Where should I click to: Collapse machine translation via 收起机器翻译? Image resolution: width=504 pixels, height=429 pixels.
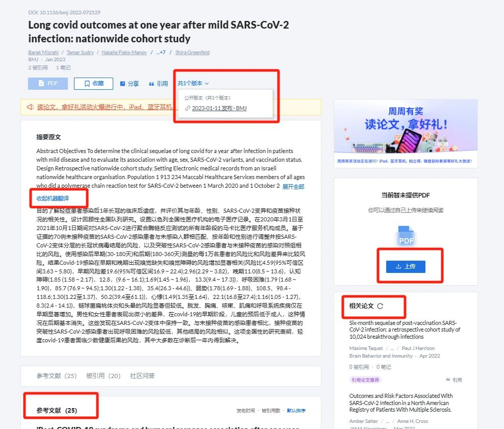53,198
